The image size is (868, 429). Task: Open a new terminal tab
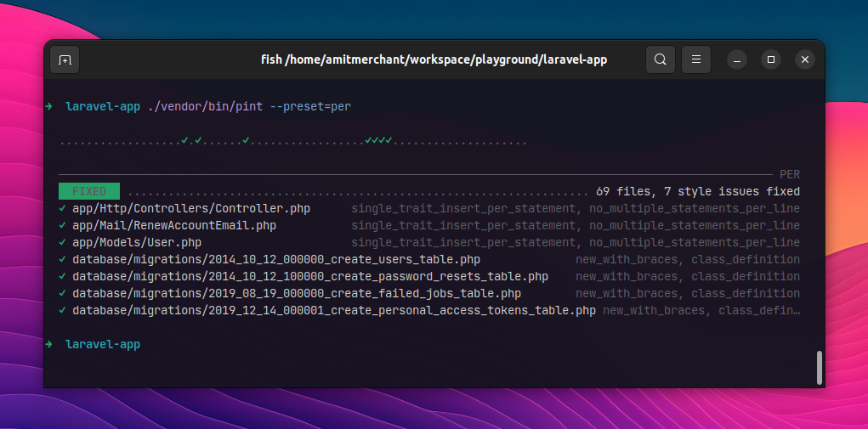pos(65,59)
